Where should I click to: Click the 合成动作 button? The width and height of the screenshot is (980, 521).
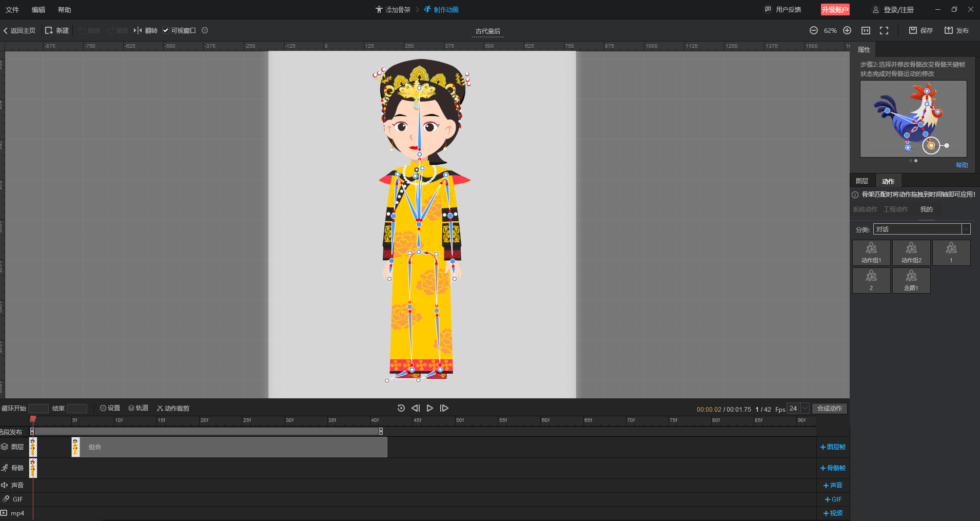tap(830, 409)
